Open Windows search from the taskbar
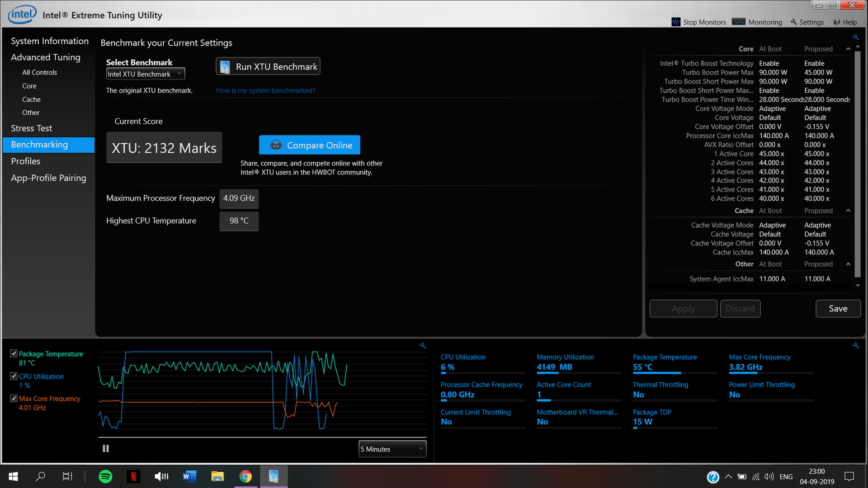868x488 pixels. 40,476
